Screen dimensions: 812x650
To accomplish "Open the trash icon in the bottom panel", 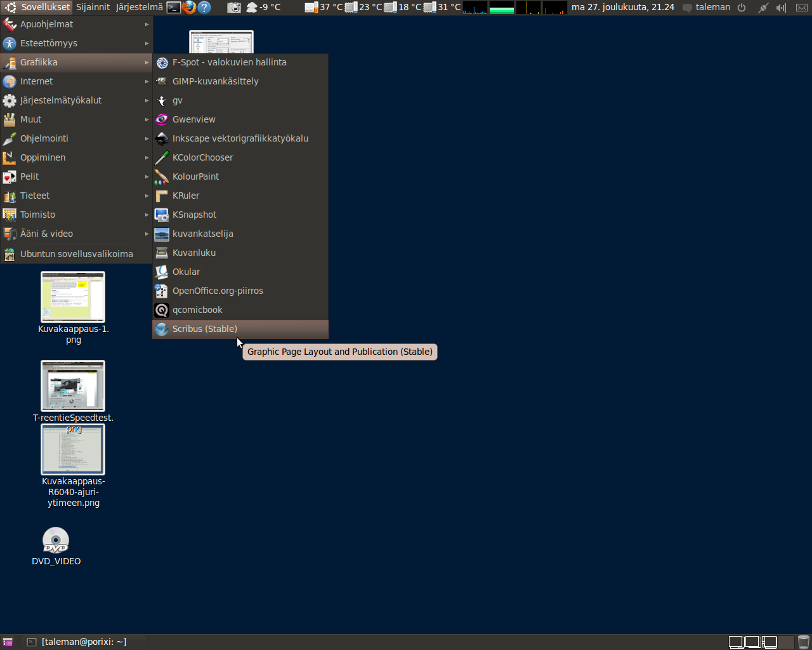I will click(x=804, y=642).
